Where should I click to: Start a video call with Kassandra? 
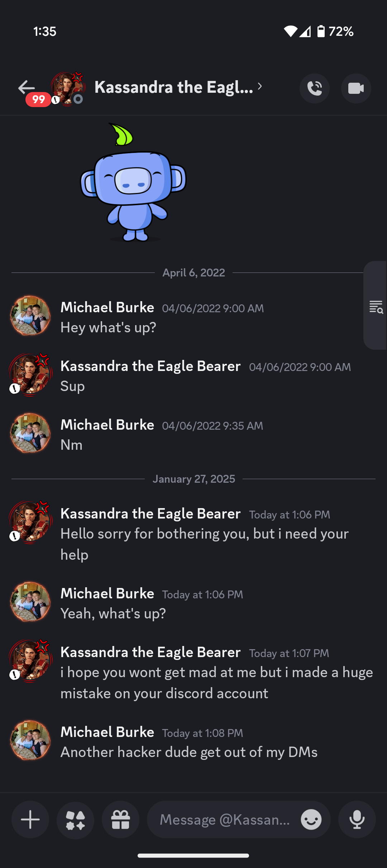[356, 88]
